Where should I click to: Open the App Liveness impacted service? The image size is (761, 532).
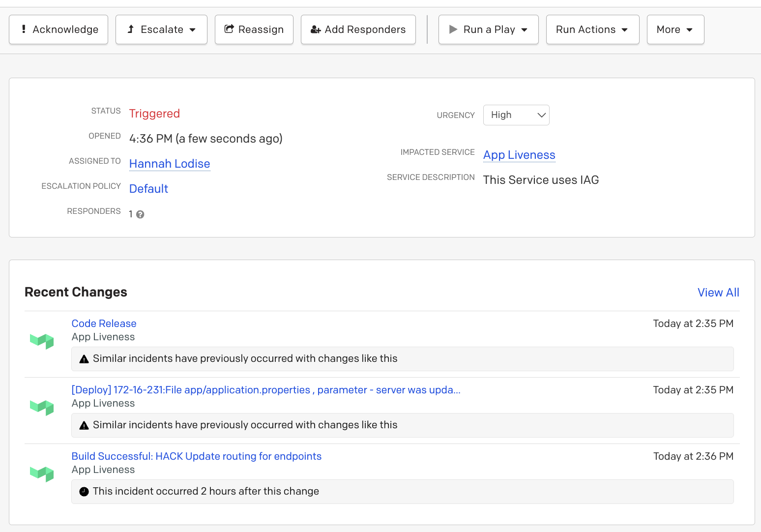click(519, 155)
